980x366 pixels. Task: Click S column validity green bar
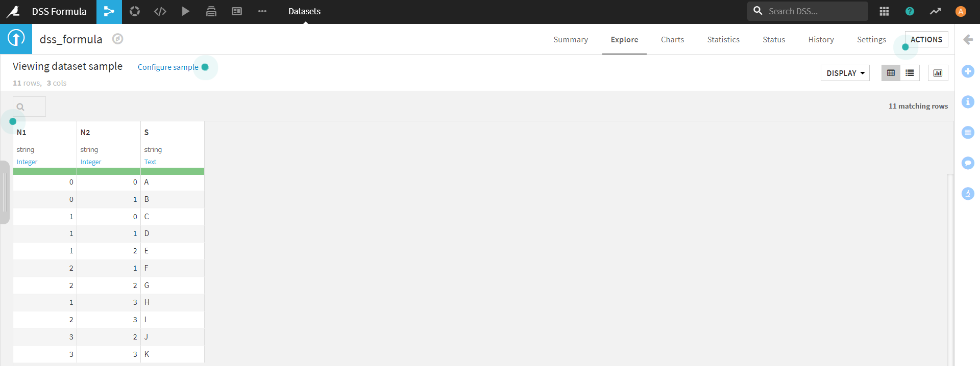pos(173,171)
